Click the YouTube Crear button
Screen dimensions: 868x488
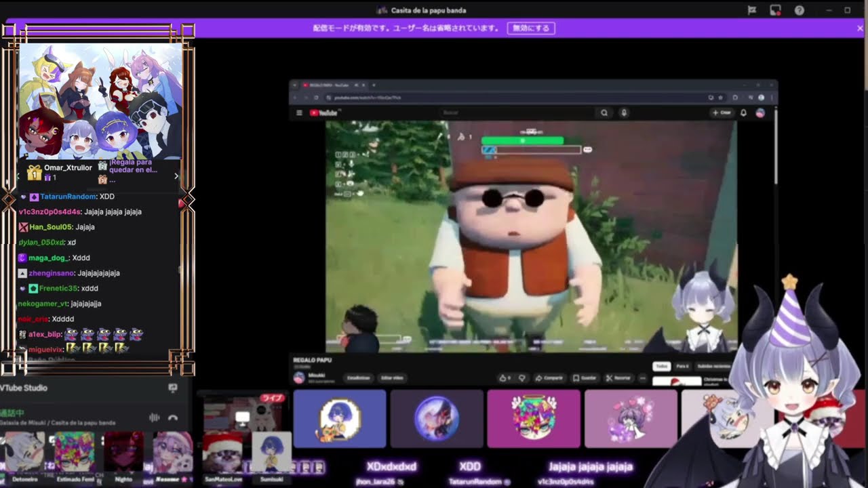click(721, 113)
